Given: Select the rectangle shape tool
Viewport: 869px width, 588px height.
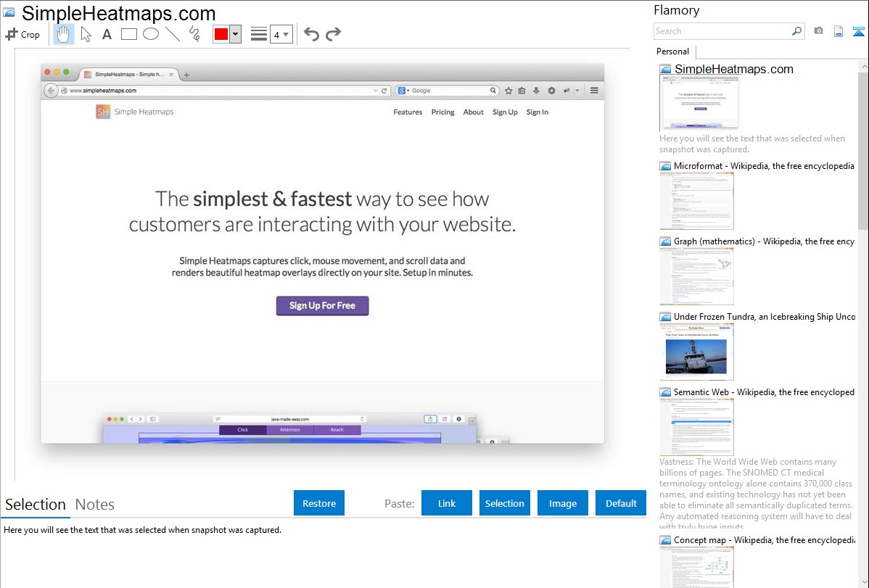Looking at the screenshot, I should click(128, 34).
